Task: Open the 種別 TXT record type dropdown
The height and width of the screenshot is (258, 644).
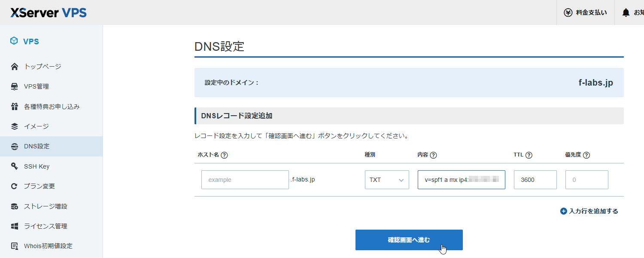Action: click(x=386, y=180)
